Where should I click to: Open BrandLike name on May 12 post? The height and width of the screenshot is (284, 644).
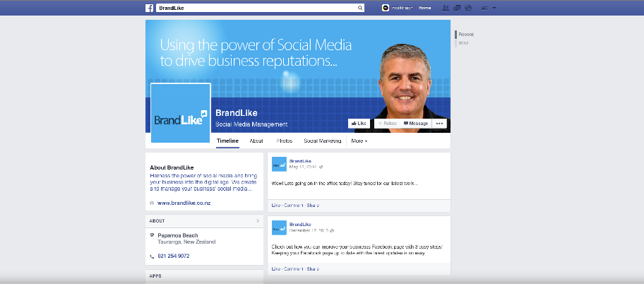300,161
